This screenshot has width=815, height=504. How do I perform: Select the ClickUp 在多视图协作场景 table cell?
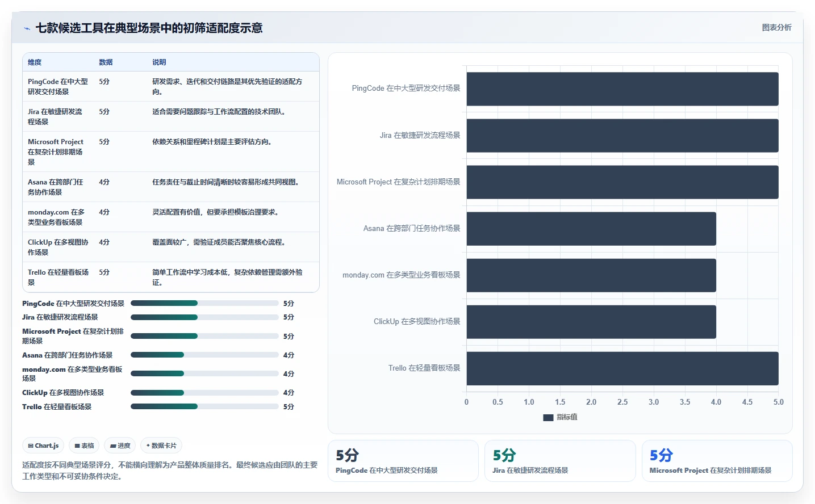58,247
